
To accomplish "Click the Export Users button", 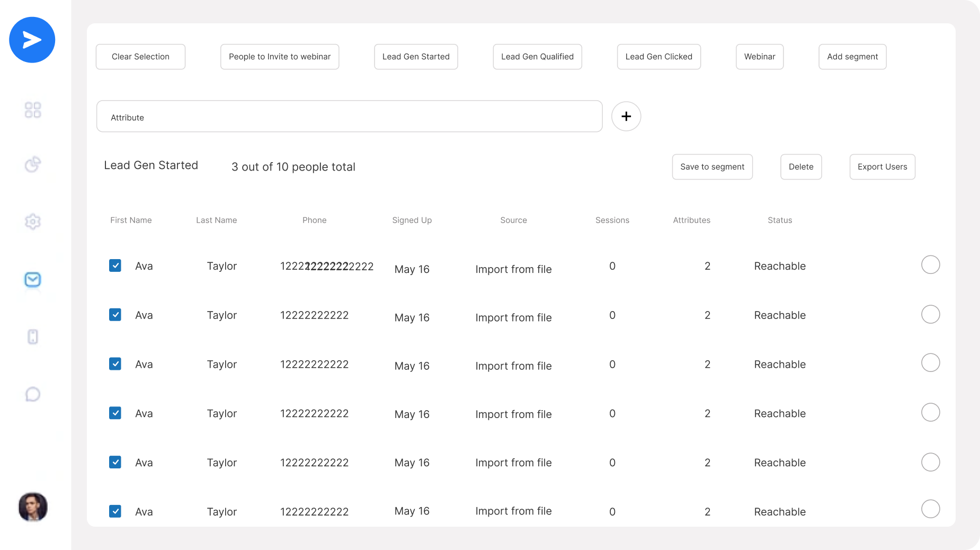I will coord(881,166).
